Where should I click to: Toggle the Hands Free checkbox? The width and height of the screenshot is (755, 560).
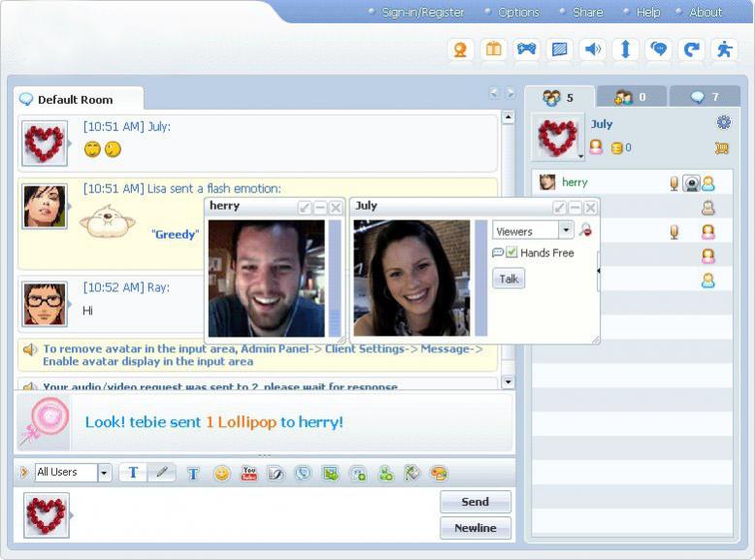[511, 252]
